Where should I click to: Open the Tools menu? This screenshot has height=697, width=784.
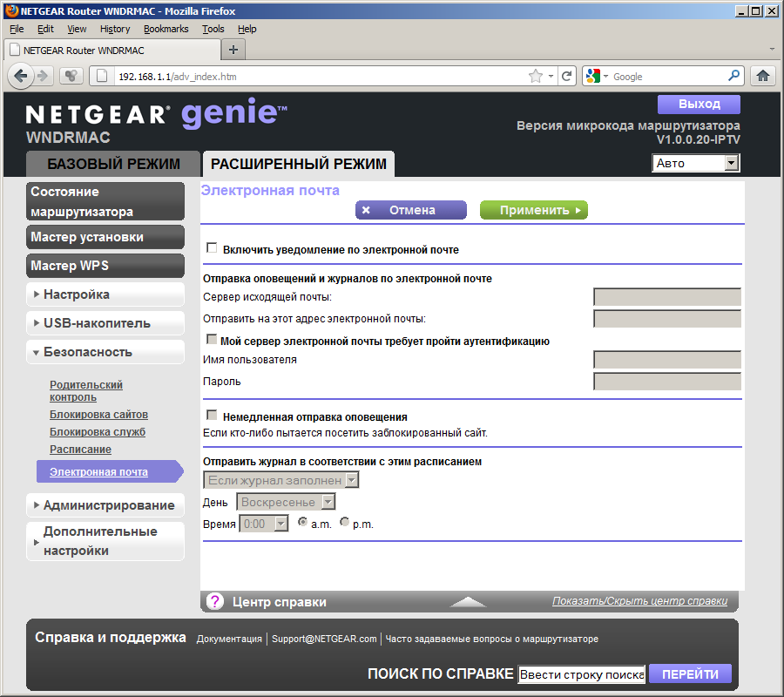click(213, 29)
